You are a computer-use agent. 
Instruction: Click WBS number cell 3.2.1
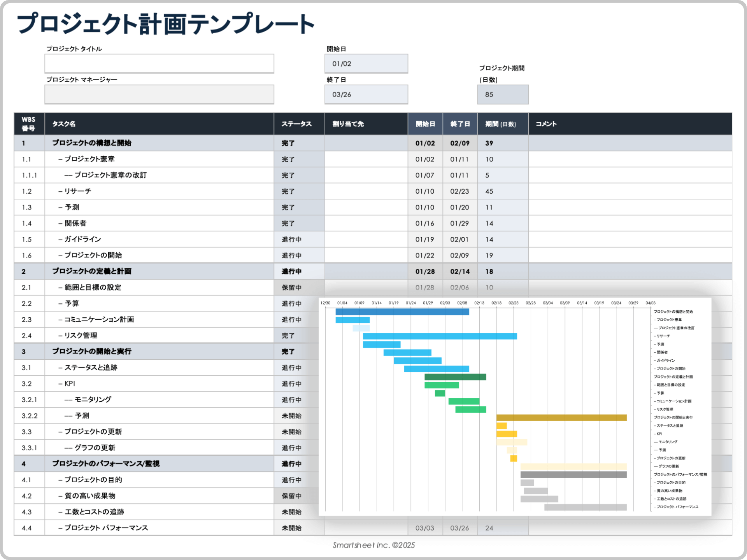point(29,399)
